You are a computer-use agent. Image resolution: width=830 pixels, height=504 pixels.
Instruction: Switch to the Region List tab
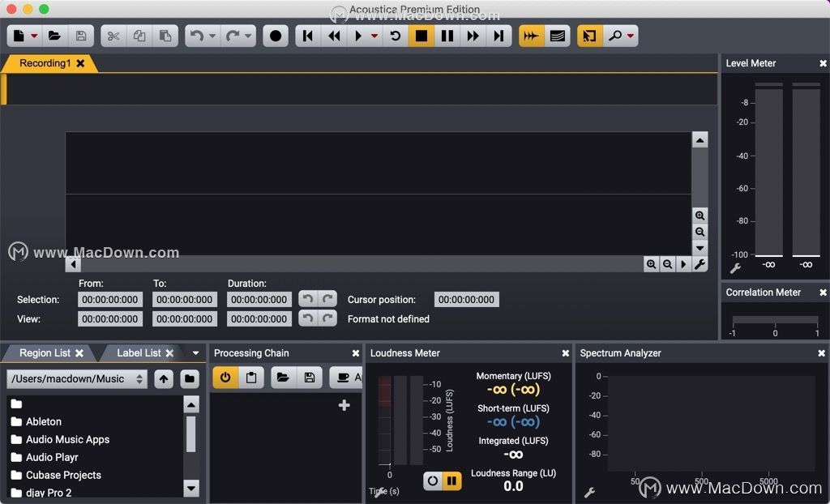coord(45,353)
